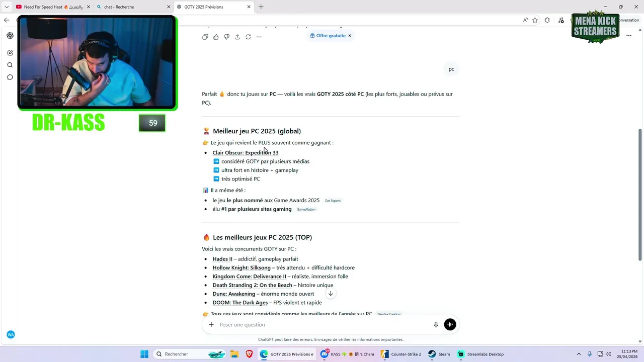644x362 pixels.
Task: Give the response a thumbs down
Action: pyautogui.click(x=226, y=37)
